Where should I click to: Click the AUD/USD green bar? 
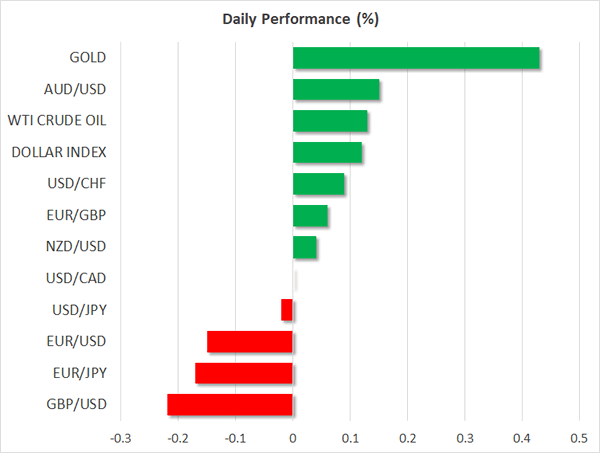[x=336, y=90]
